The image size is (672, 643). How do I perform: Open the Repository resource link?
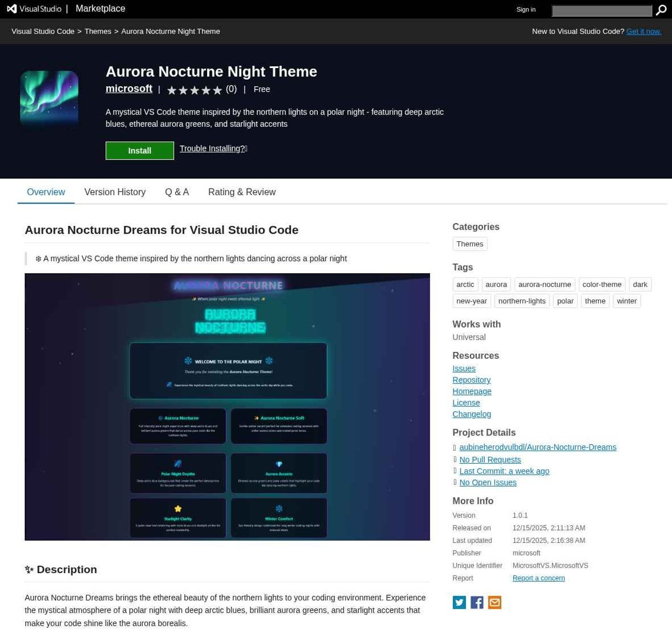471,380
